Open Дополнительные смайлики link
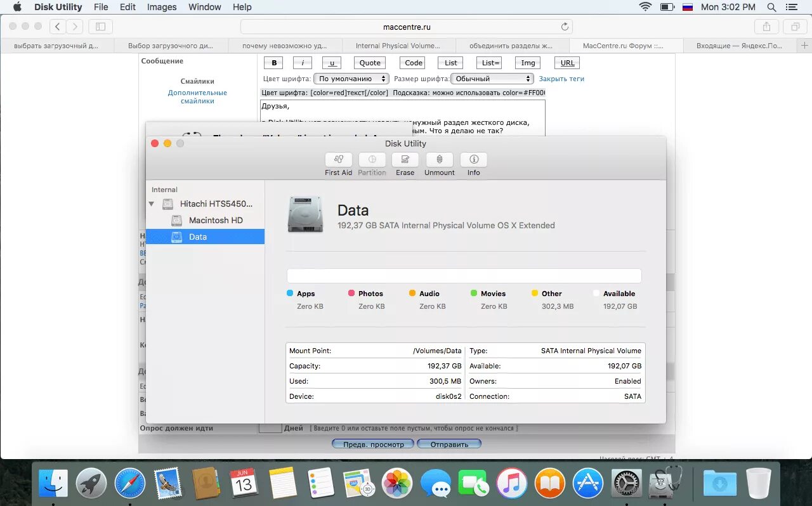Screen dimensions: 812x506 point(197,97)
